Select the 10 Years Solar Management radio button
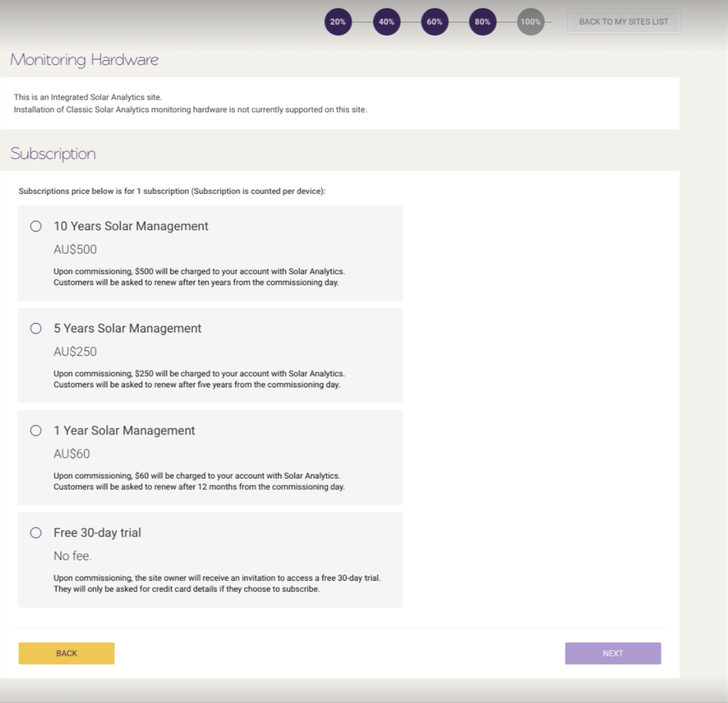The height and width of the screenshot is (703, 728). click(x=36, y=226)
